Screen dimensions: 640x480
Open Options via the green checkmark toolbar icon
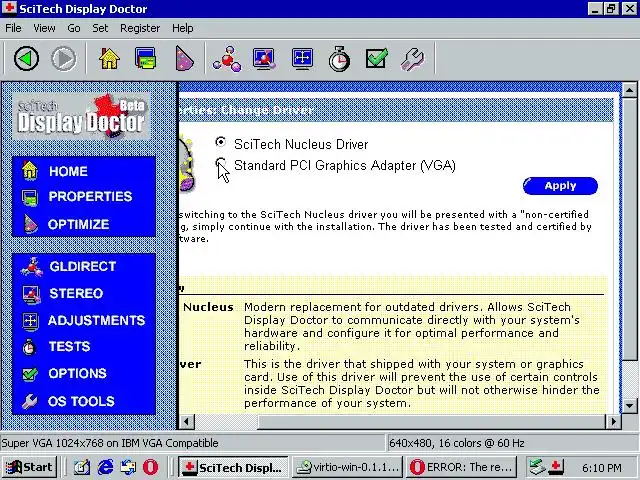click(376, 59)
